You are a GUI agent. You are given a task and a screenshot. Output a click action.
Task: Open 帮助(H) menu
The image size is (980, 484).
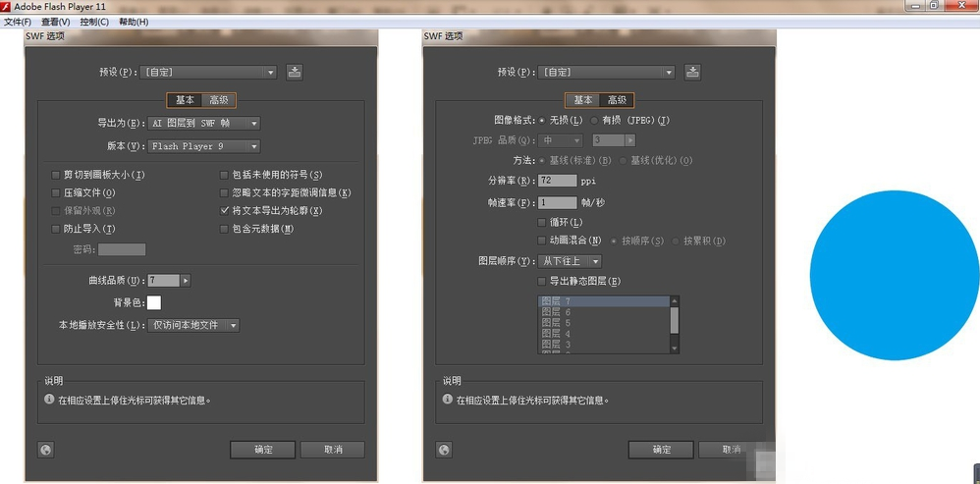tap(134, 22)
